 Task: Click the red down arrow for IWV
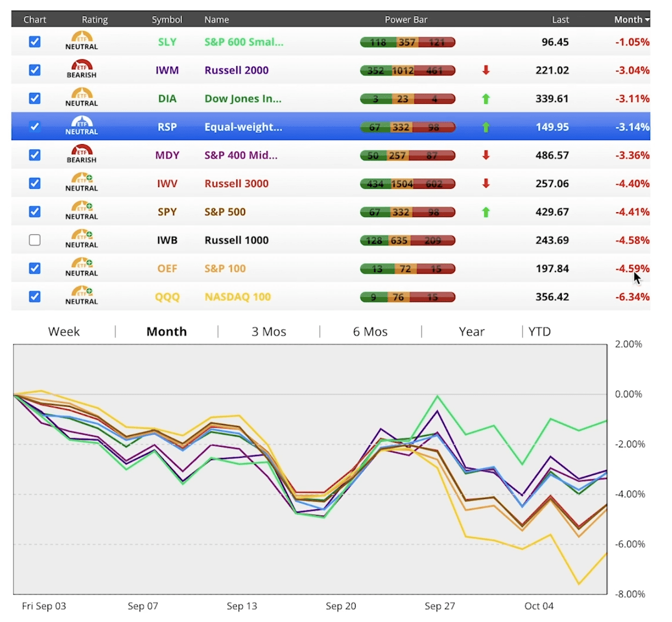tap(486, 184)
